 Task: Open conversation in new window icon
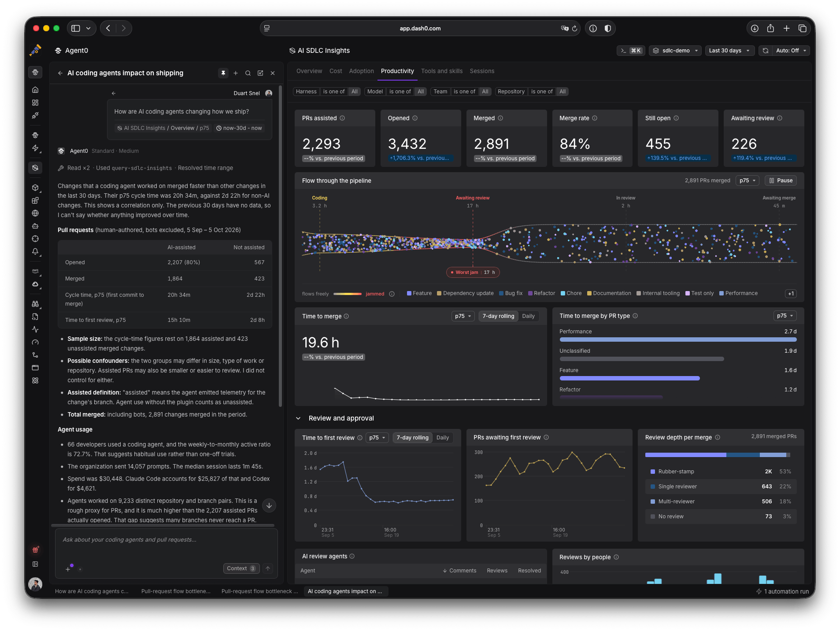[x=260, y=73]
